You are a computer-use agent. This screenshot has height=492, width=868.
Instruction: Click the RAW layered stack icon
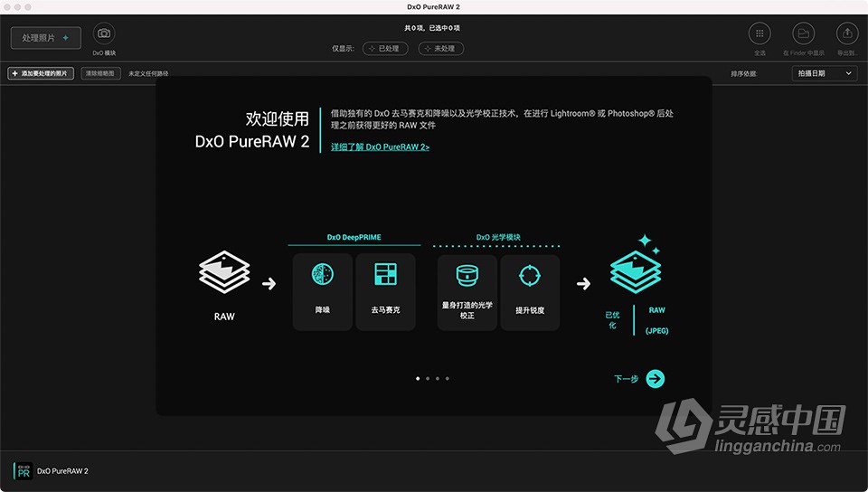click(224, 271)
